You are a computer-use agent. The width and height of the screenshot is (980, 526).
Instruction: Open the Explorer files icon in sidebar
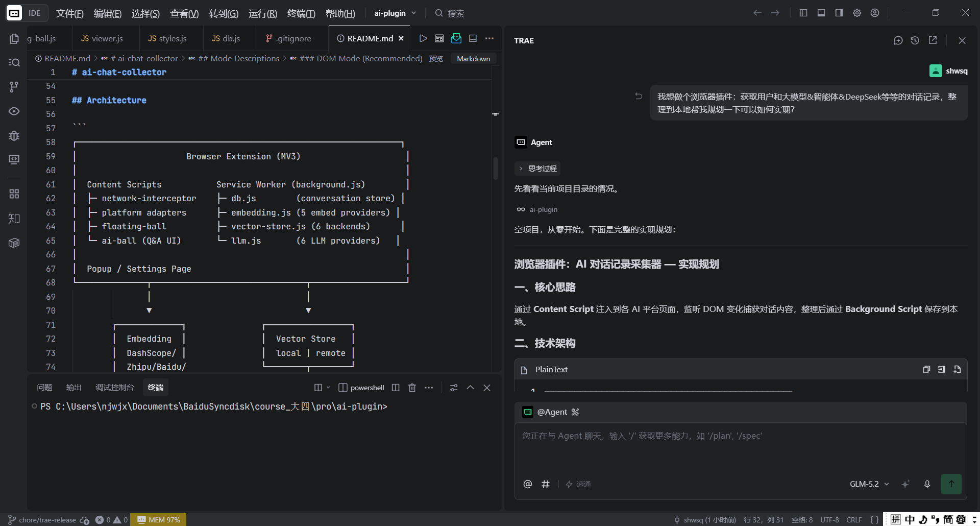tap(14, 39)
